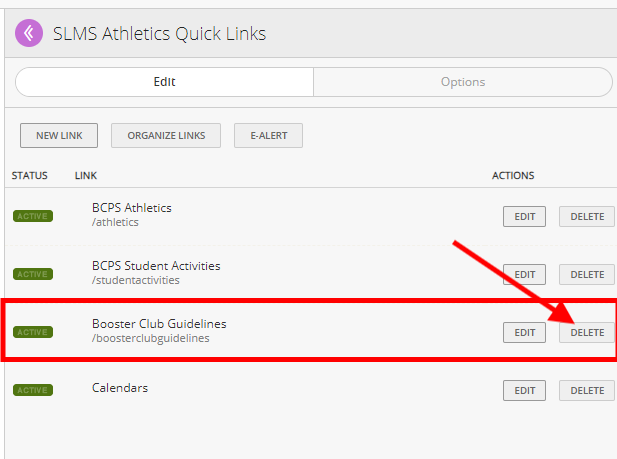Toggle ACTIVE status for BCPS Student Activities
This screenshot has width=617, height=459.
coord(33,274)
